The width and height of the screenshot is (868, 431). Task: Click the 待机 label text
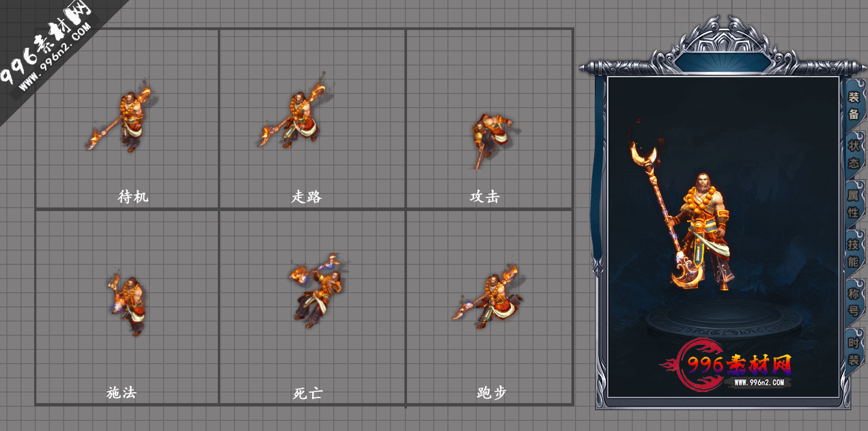pos(133,197)
